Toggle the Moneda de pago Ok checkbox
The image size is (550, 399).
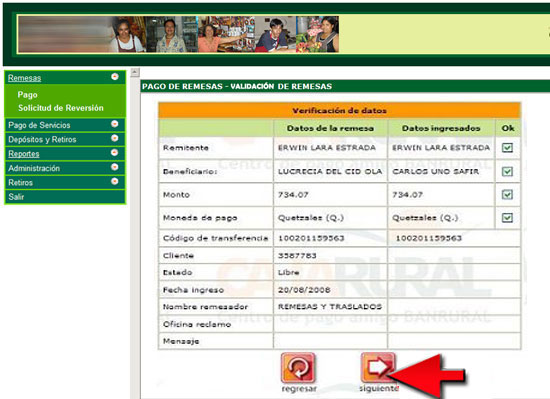coord(507,218)
